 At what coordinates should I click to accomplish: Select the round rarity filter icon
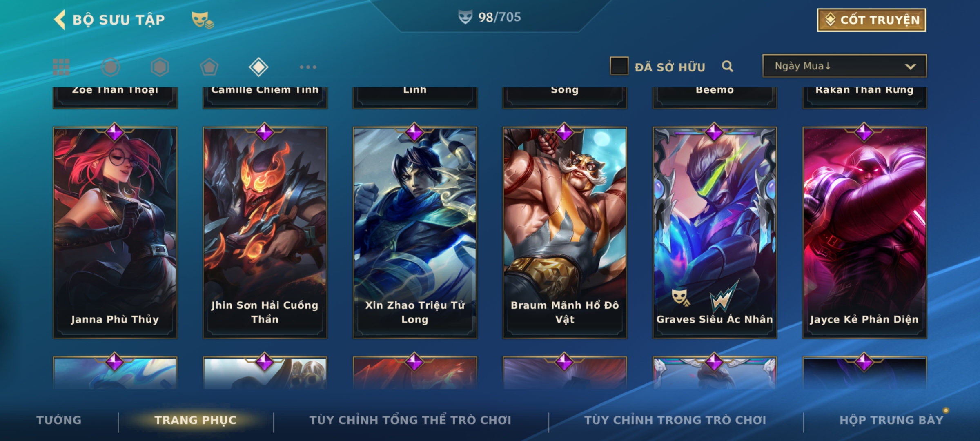point(111,67)
